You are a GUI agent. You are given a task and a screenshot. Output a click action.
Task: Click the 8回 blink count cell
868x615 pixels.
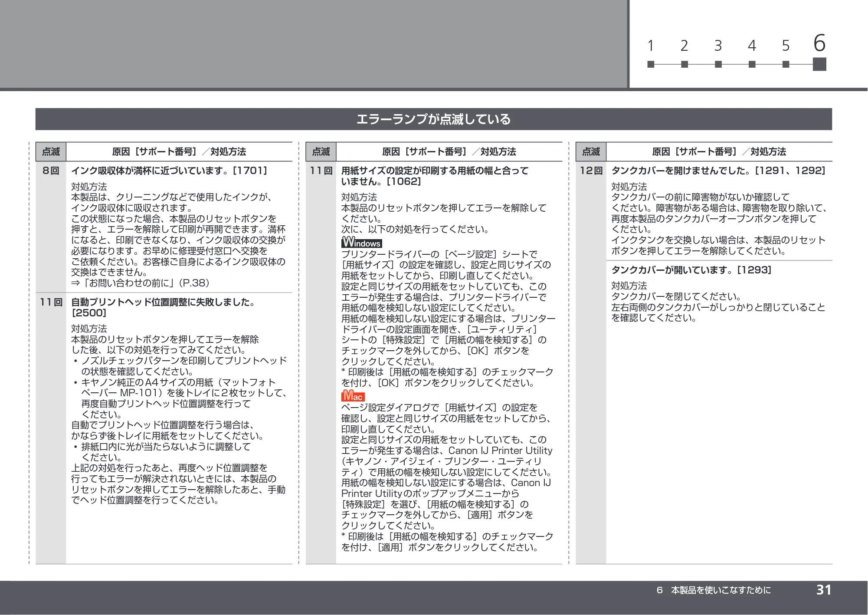(x=51, y=171)
